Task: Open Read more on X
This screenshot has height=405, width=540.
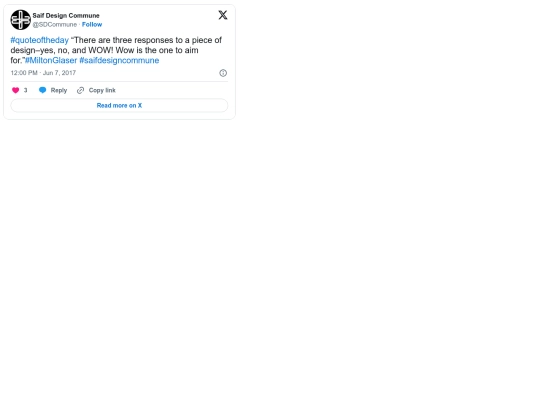Action: point(119,105)
